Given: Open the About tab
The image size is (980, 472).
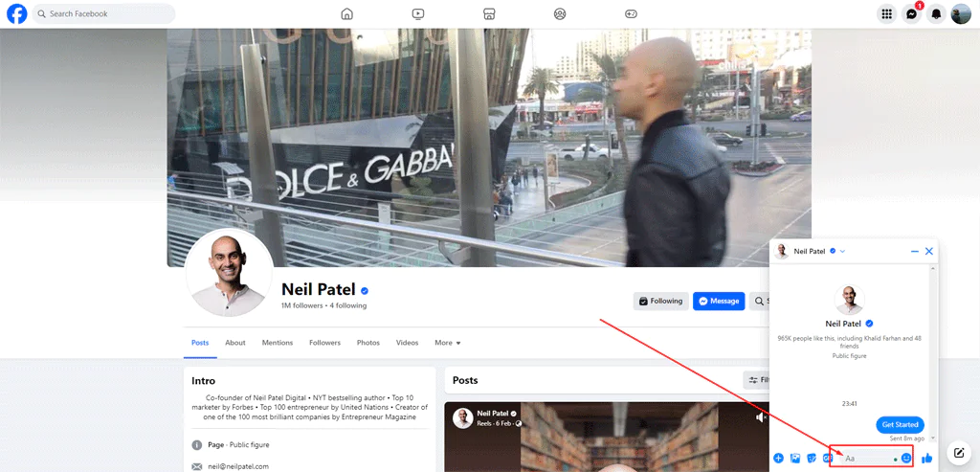Looking at the screenshot, I should tap(235, 343).
